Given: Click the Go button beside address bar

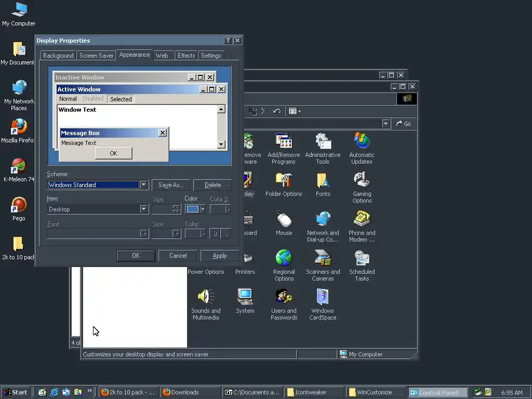Looking at the screenshot, I should (x=403, y=124).
